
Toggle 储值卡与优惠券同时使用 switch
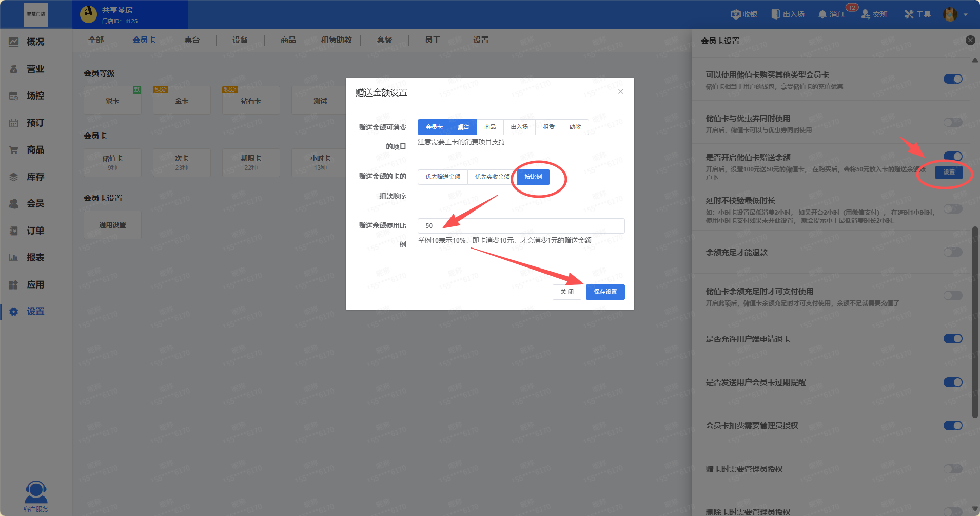953,122
